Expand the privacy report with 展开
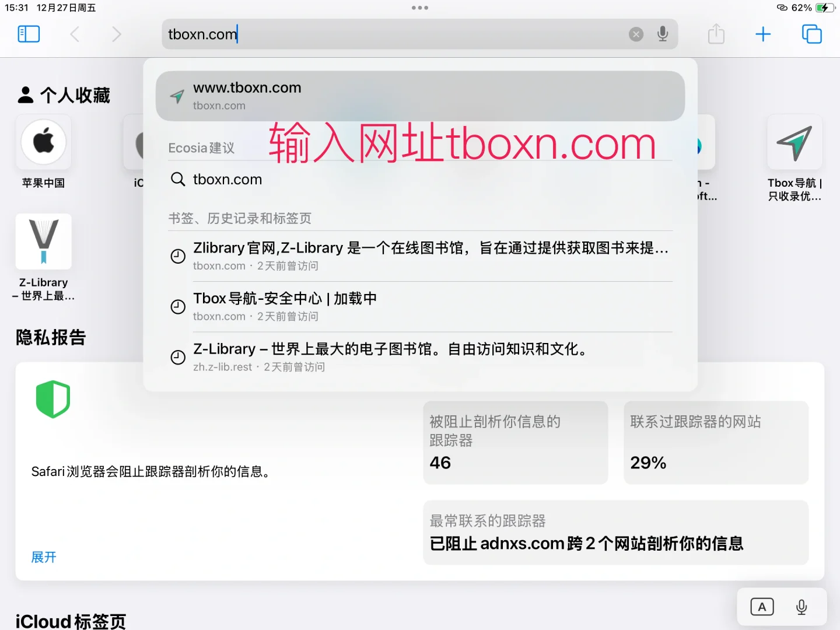 44,557
